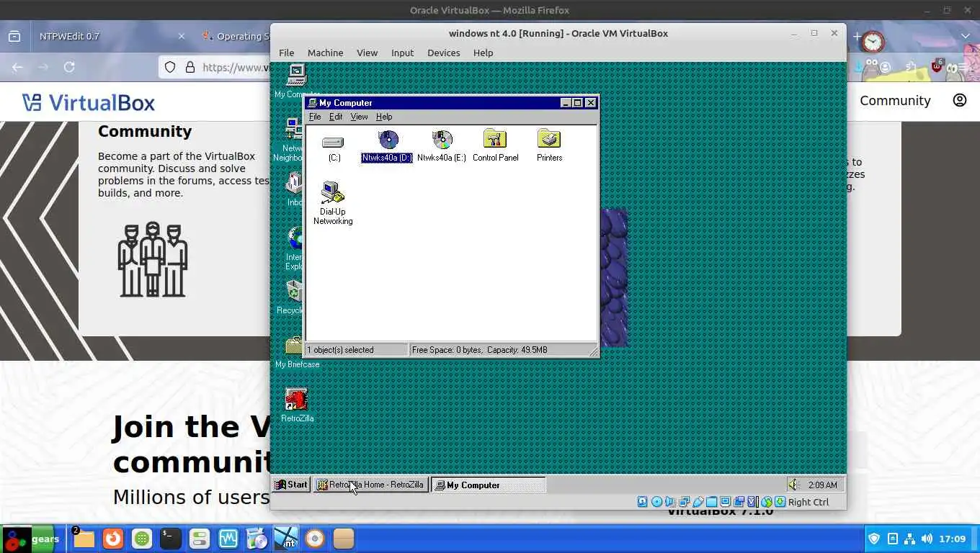Open VirtualBox Input menu
This screenshot has height=553, width=980.
point(402,53)
